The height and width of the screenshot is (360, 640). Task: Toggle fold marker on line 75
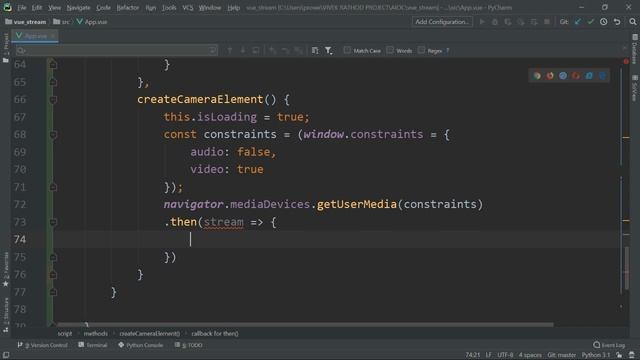[53, 257]
